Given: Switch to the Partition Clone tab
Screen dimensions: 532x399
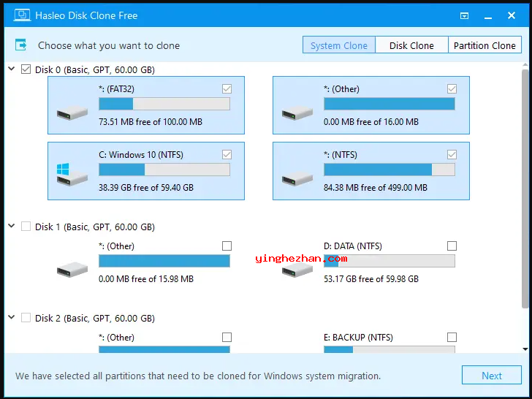Looking at the screenshot, I should [x=484, y=45].
